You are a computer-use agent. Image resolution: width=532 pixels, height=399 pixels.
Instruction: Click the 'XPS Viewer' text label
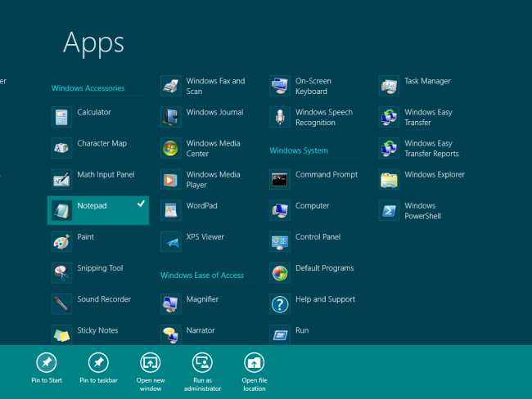tap(205, 237)
